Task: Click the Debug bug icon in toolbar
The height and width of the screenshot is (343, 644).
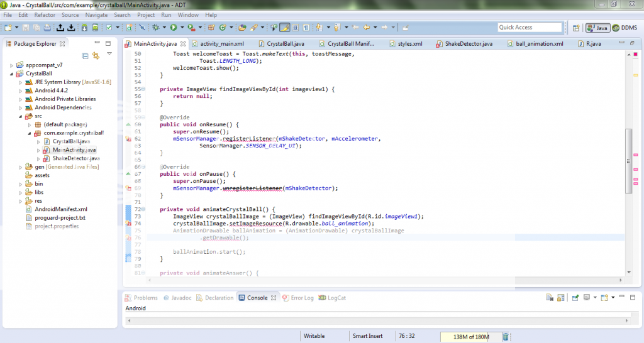Action: [x=155, y=28]
